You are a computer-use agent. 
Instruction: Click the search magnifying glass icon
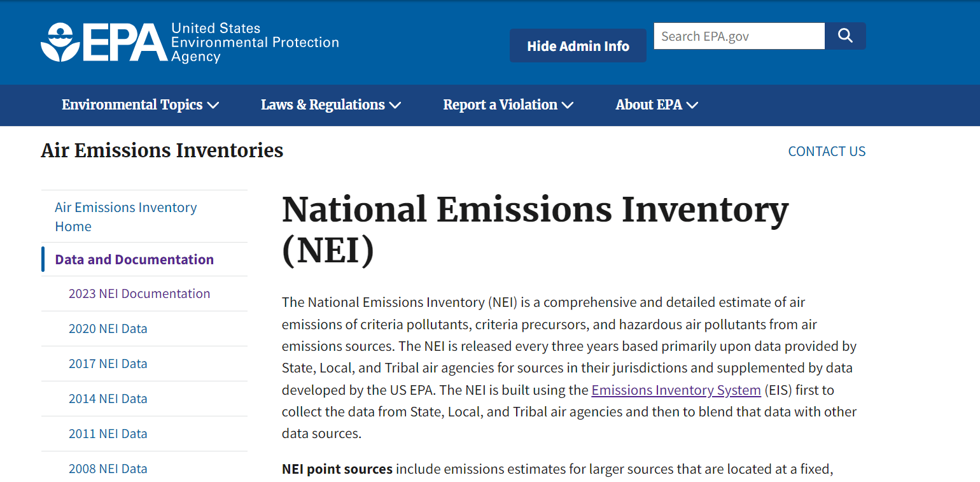tap(844, 36)
